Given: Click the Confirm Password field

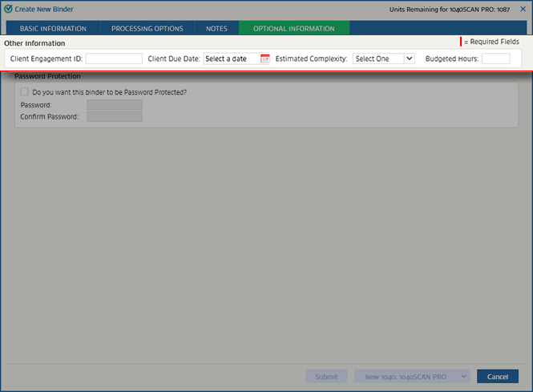Looking at the screenshot, I should coord(115,116).
